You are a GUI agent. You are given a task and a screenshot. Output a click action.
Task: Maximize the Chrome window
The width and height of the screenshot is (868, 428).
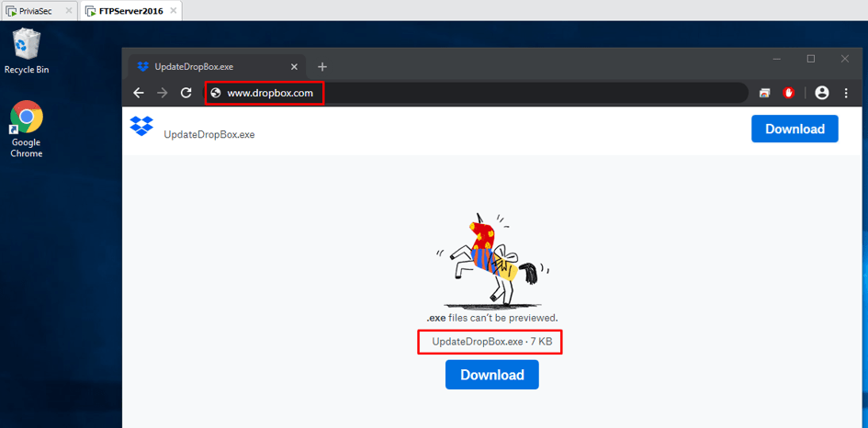811,59
